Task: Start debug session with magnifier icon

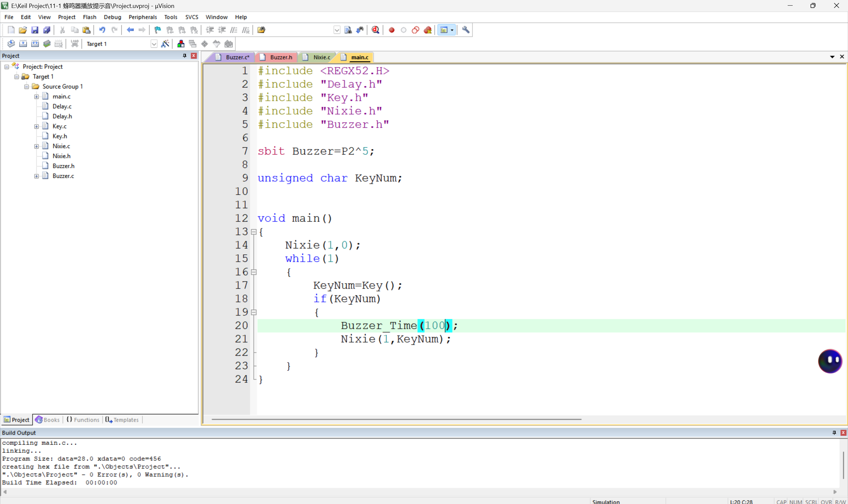Action: 375,30
